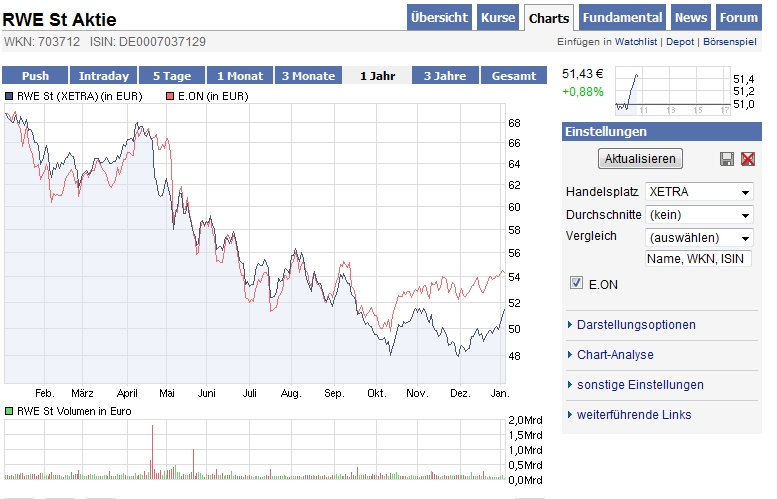Click the Watchlist link
This screenshot has height=499, width=777.
tap(635, 42)
